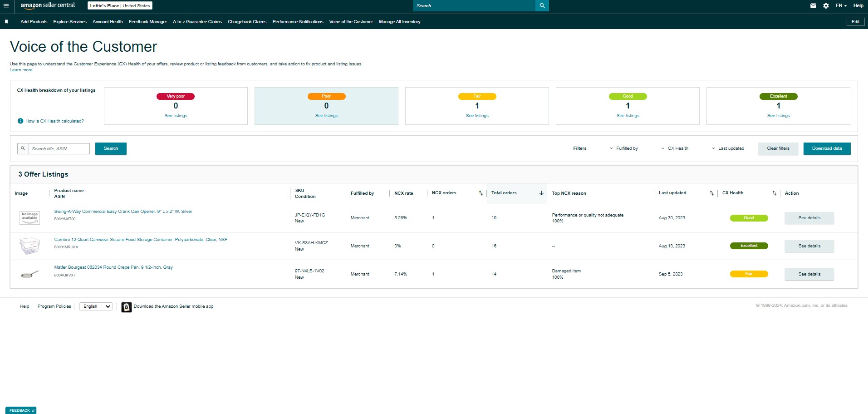This screenshot has width=868, height=414.
Task: Click the Help link in top bar
Action: (858, 6)
